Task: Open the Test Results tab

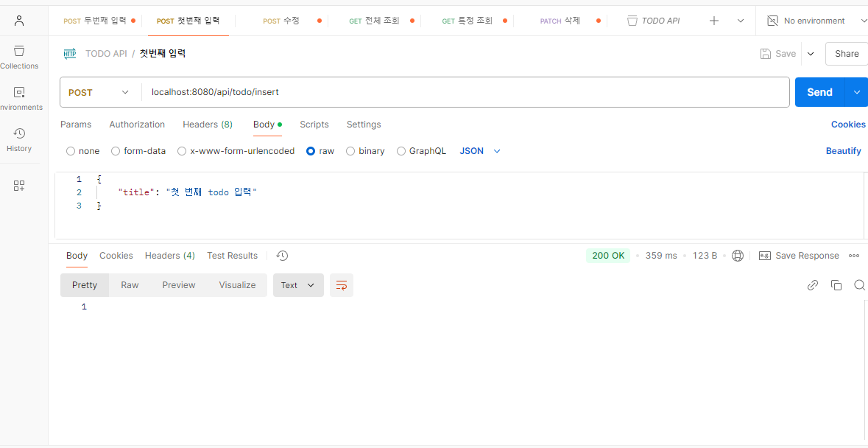Action: tap(233, 256)
